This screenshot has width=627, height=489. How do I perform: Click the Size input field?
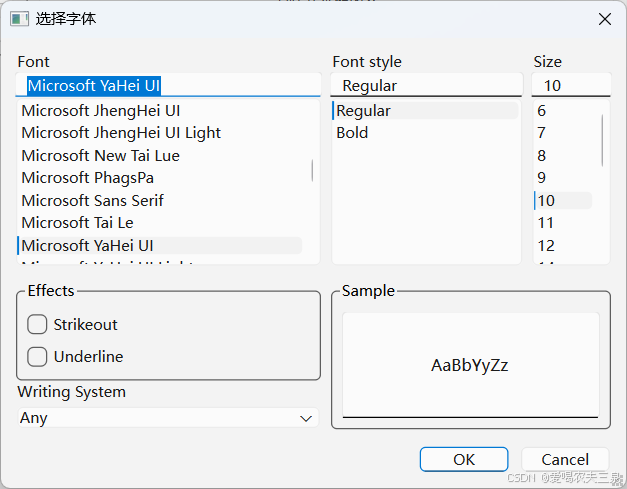571,85
